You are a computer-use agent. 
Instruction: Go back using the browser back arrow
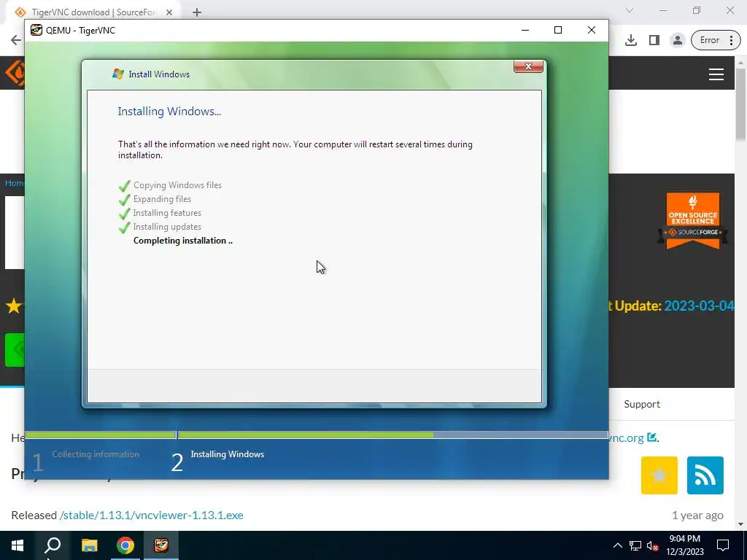[x=16, y=40]
